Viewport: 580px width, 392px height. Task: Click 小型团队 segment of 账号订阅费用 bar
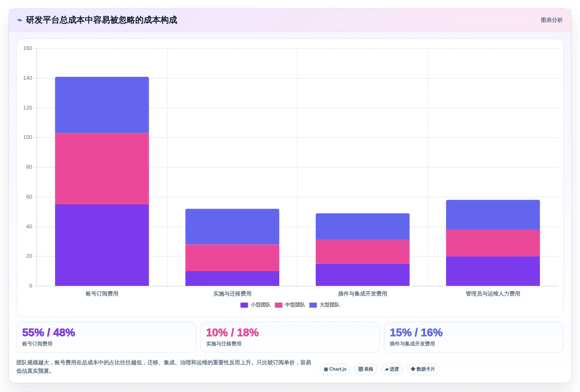[x=102, y=245]
